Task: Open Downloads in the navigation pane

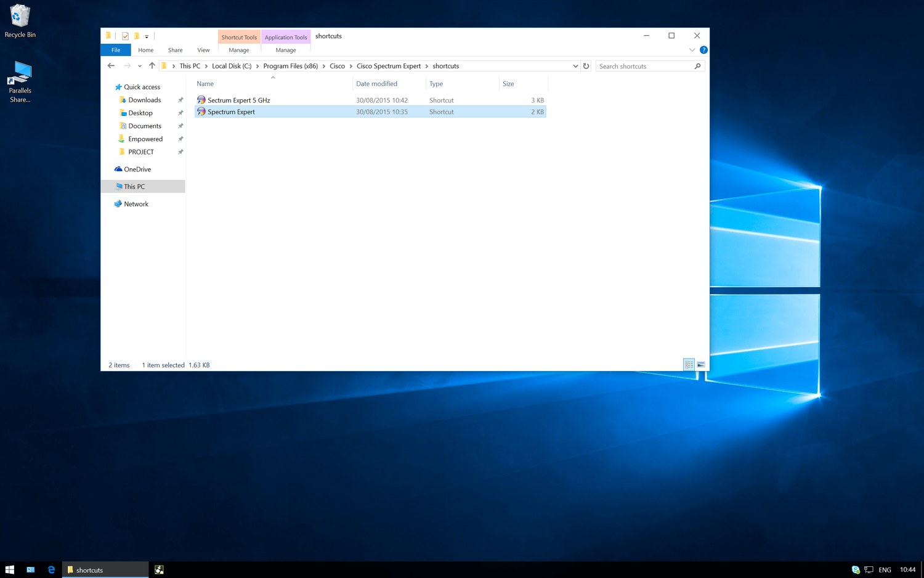Action: pyautogui.click(x=144, y=100)
